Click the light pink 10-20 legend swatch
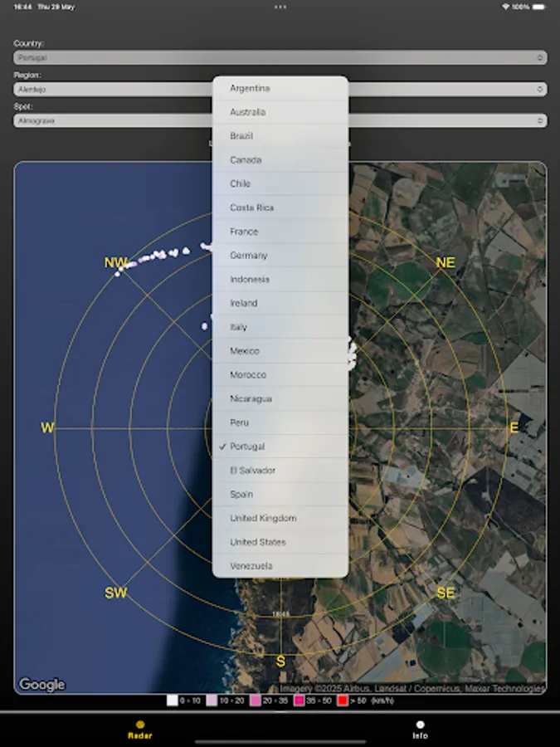560x747 pixels. 212,701
